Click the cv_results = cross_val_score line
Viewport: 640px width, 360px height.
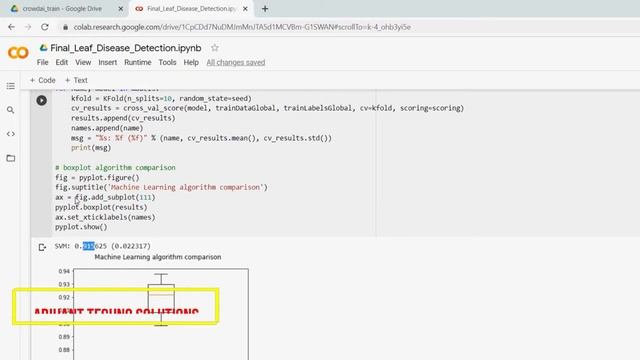(x=267, y=108)
